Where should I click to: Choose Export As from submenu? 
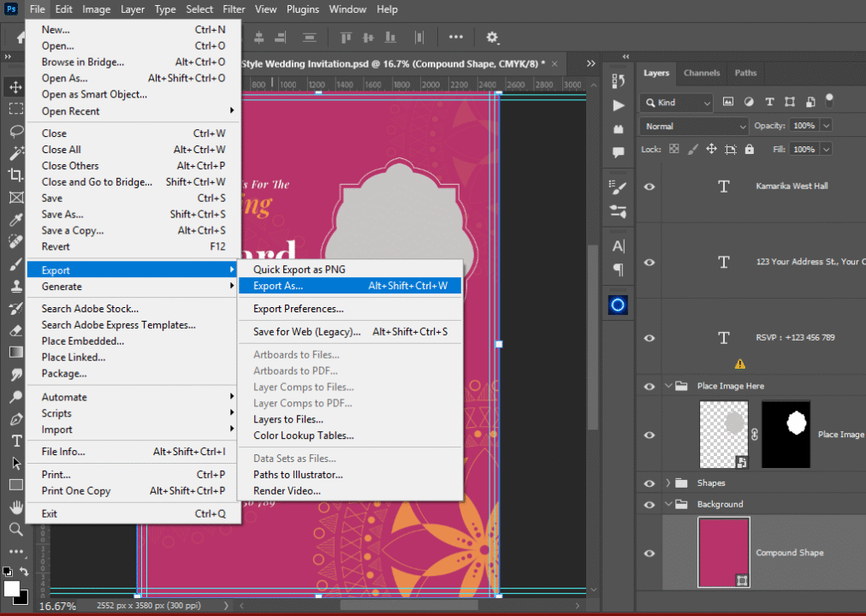[x=278, y=286]
